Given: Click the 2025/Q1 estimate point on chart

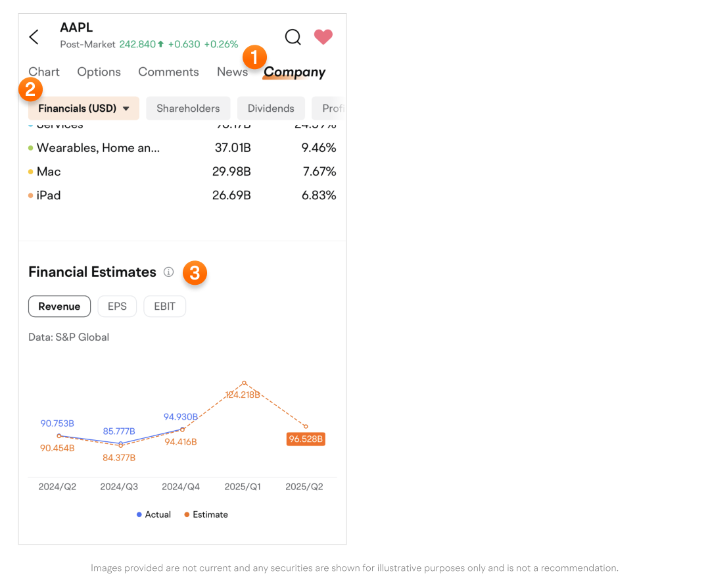Looking at the screenshot, I should tap(244, 383).
